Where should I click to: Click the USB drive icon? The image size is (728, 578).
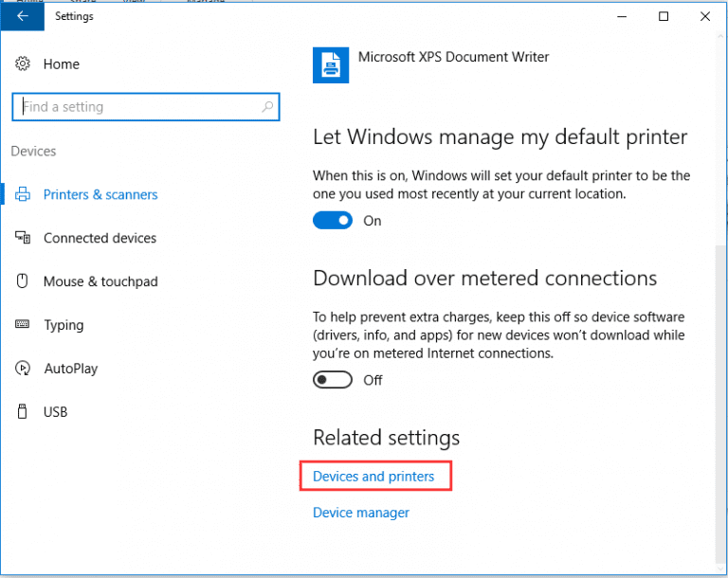[x=23, y=411]
